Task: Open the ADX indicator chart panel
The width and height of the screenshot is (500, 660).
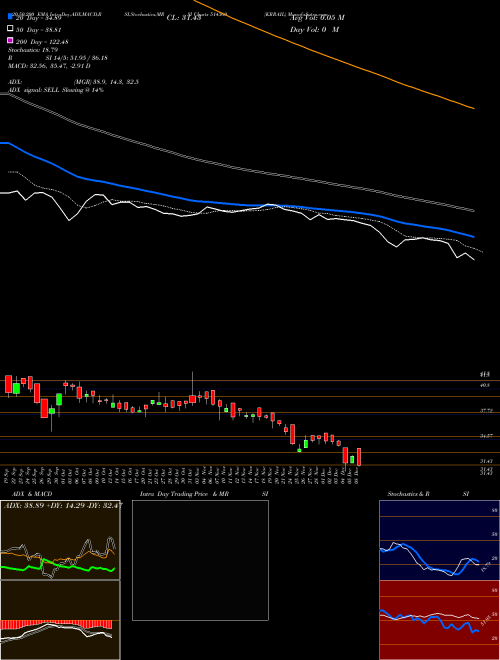Action: (60, 540)
